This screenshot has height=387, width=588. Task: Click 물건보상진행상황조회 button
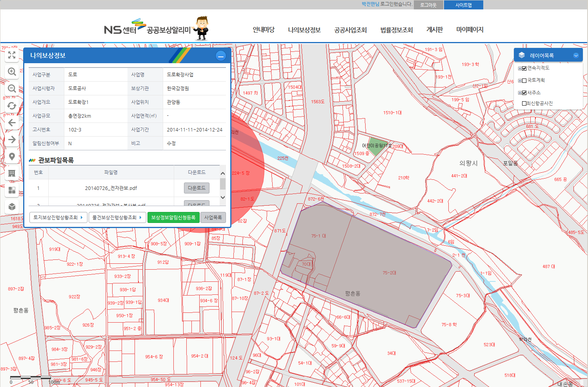(117, 217)
